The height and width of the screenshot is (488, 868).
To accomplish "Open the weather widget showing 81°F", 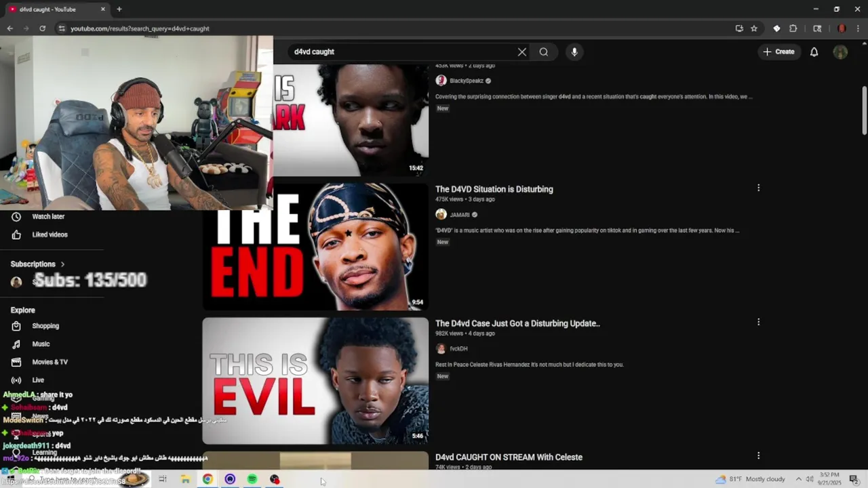I will (x=751, y=479).
